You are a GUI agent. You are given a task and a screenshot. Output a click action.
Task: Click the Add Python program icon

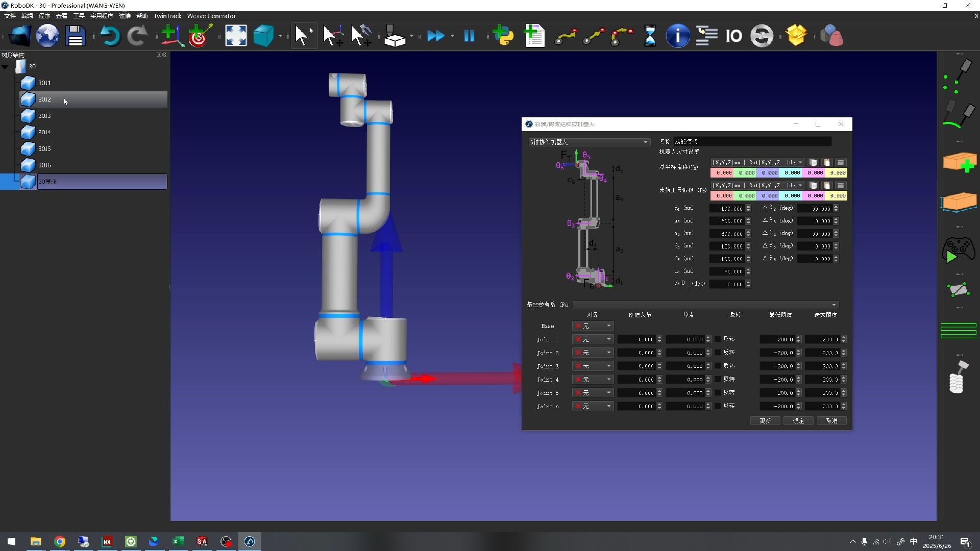503,36
